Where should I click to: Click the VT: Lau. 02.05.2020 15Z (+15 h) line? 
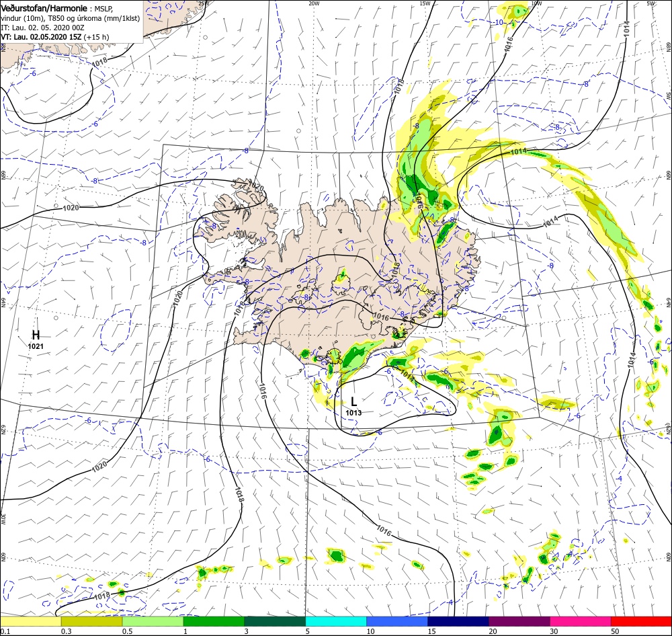[x=55, y=37]
